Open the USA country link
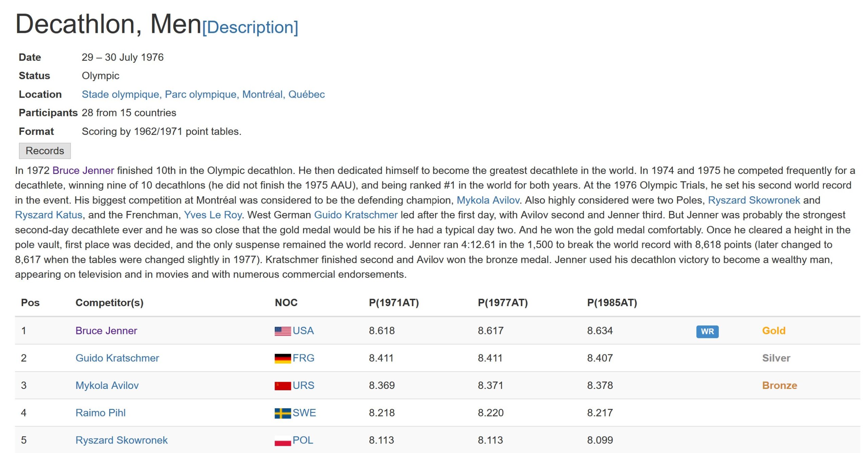868x453 pixels. pyautogui.click(x=303, y=331)
